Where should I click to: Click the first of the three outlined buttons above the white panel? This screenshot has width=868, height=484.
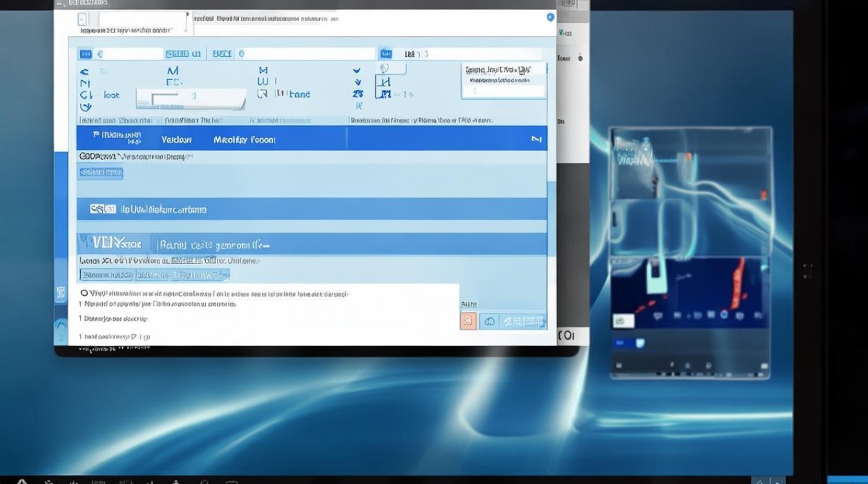click(x=106, y=275)
